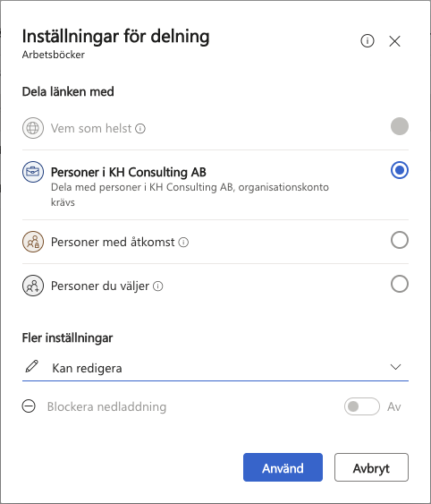Viewport: 431px width, 504px height.
Task: Expand the Kan redigera chevron
Action: click(x=395, y=367)
